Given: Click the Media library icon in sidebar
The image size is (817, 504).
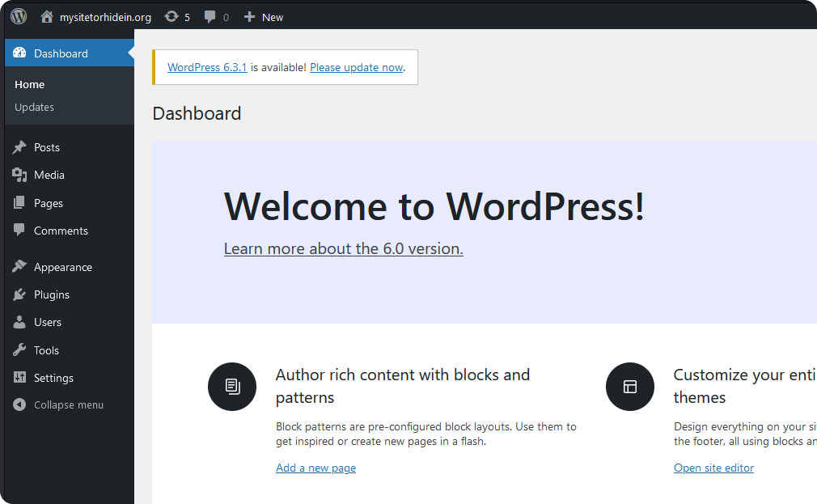Looking at the screenshot, I should click(x=19, y=175).
